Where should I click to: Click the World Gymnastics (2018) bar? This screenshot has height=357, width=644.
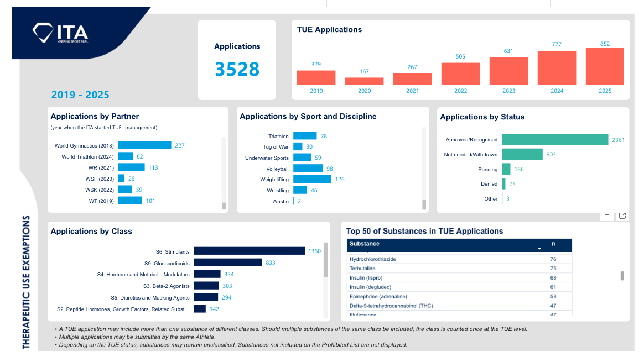(x=145, y=145)
